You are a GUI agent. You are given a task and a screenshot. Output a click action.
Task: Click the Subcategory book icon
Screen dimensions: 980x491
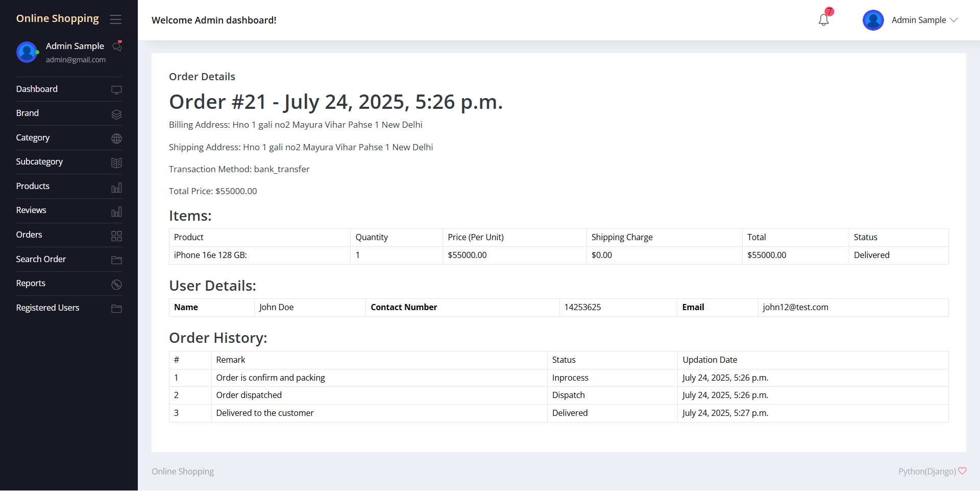pos(116,163)
